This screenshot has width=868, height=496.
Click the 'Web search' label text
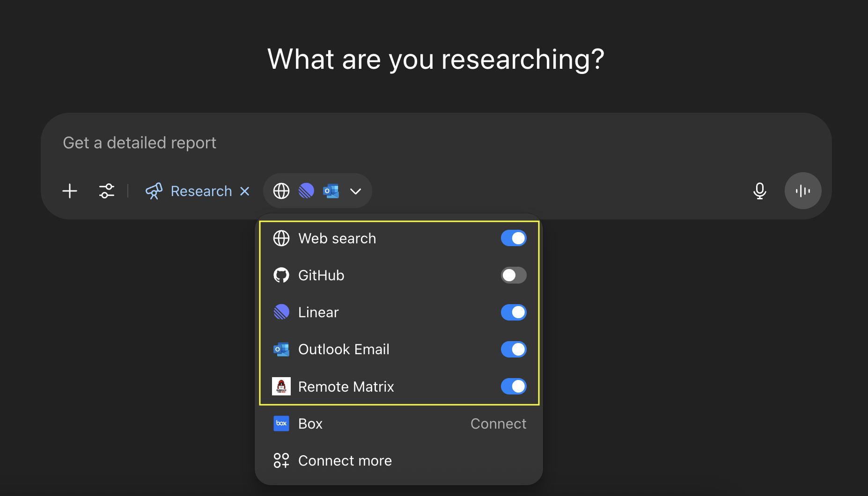pyautogui.click(x=337, y=238)
